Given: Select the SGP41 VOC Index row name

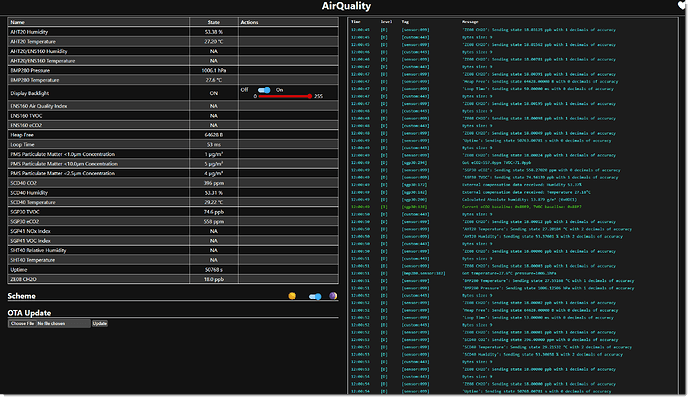Looking at the screenshot, I should tap(30, 241).
